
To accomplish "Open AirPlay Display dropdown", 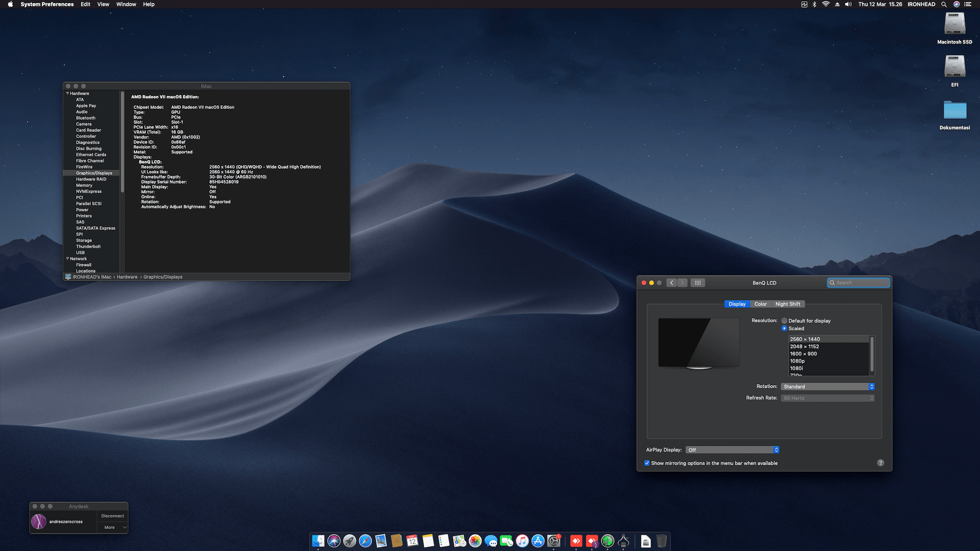I will click(x=732, y=450).
